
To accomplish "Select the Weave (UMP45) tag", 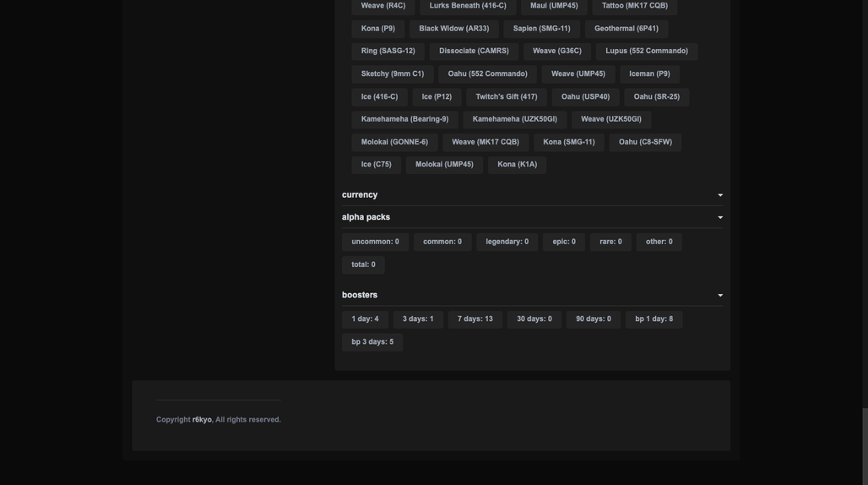I will pos(578,74).
